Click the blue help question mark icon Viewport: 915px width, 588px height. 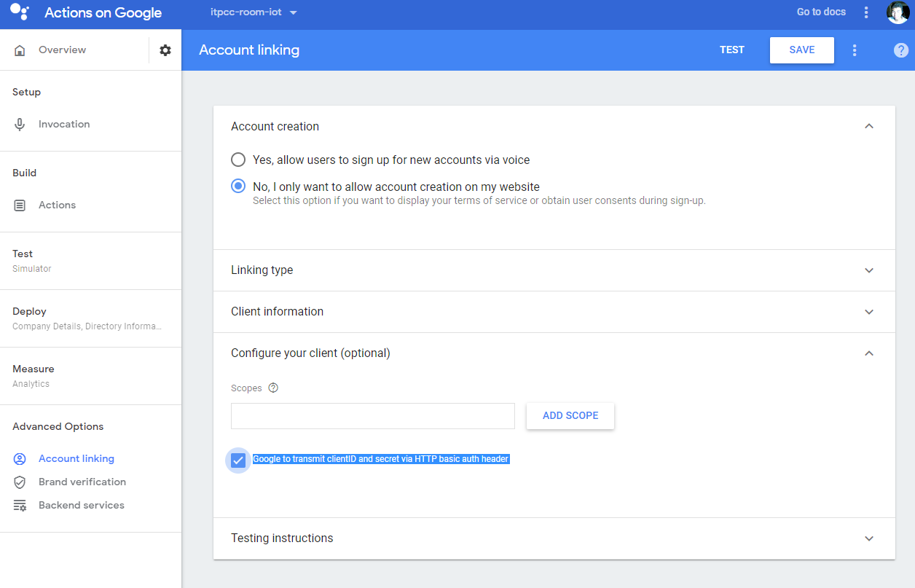click(901, 50)
